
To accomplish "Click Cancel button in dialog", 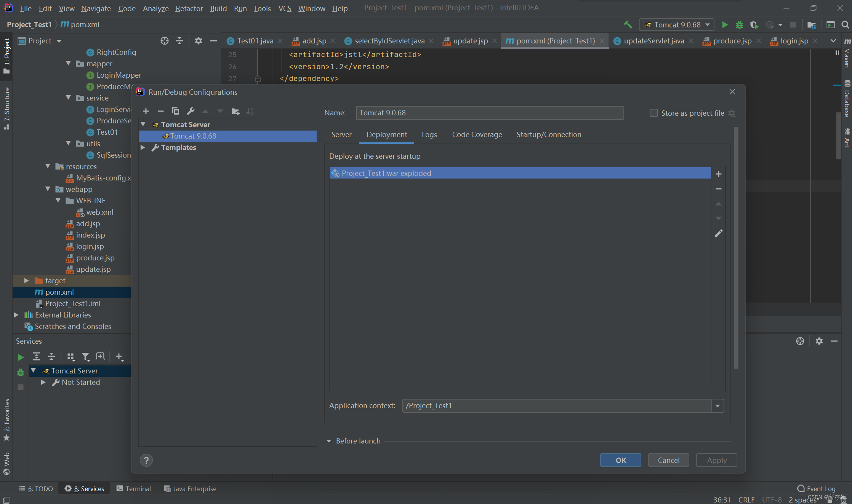I will point(668,460).
